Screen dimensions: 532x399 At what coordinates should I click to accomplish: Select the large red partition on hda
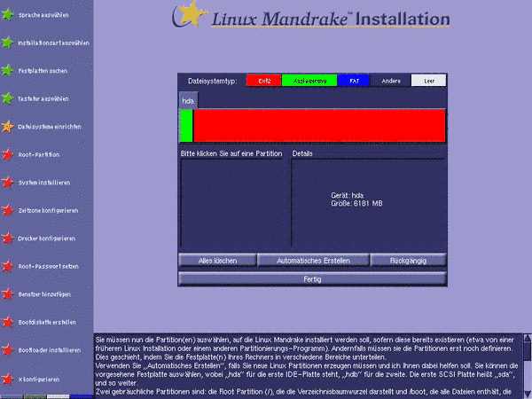coord(319,125)
